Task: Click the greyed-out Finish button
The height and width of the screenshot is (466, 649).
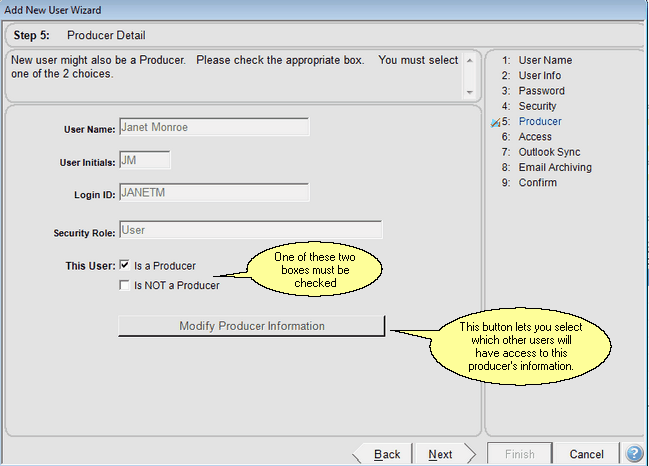Action: [x=519, y=454]
